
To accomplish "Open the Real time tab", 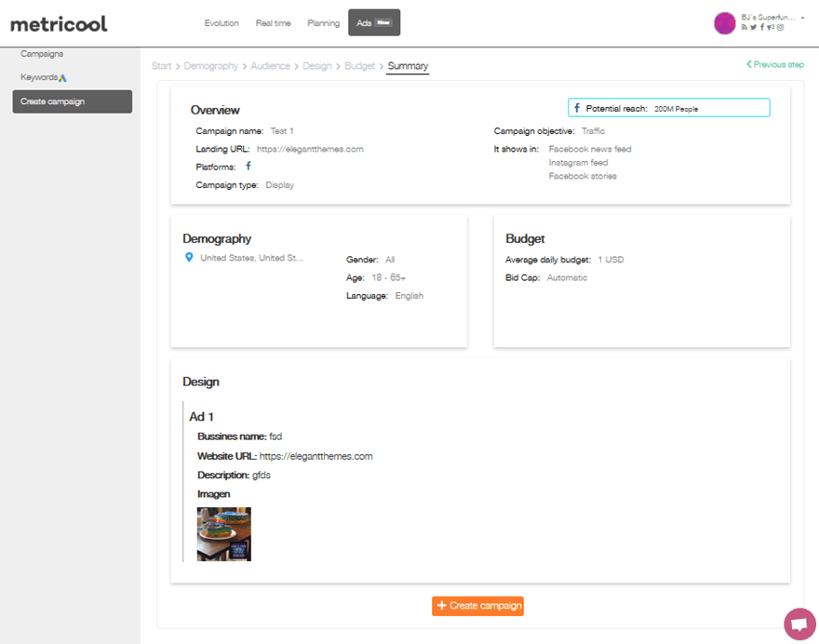I will pos(273,23).
